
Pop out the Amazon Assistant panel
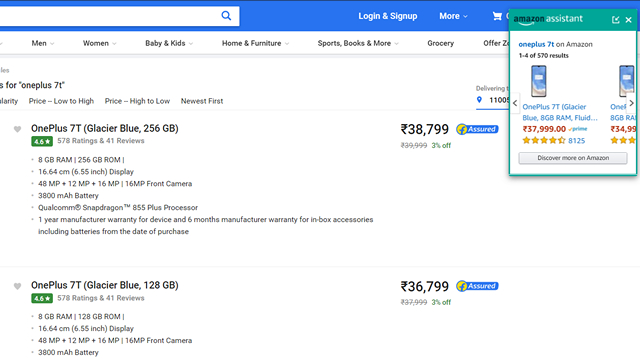pyautogui.click(x=616, y=20)
